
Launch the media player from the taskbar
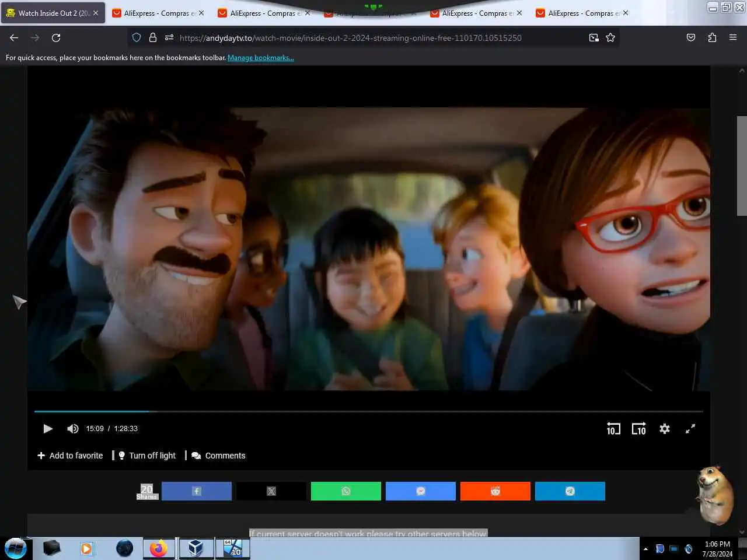coord(86,548)
